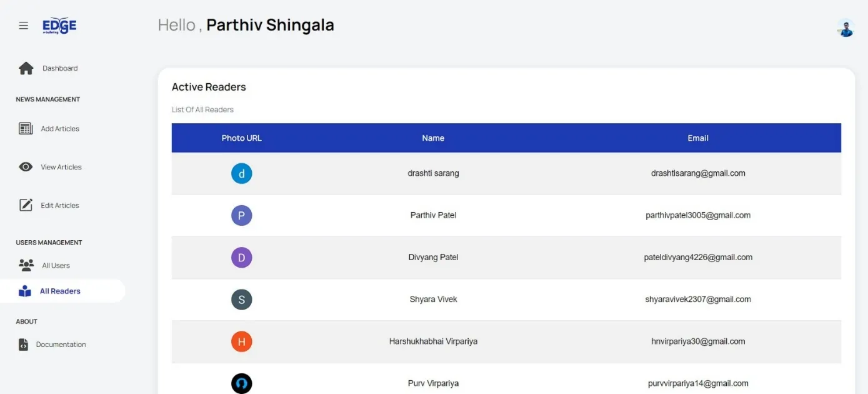The image size is (868, 394).
Task: Click the Add Articles newspaper icon
Action: 26,129
